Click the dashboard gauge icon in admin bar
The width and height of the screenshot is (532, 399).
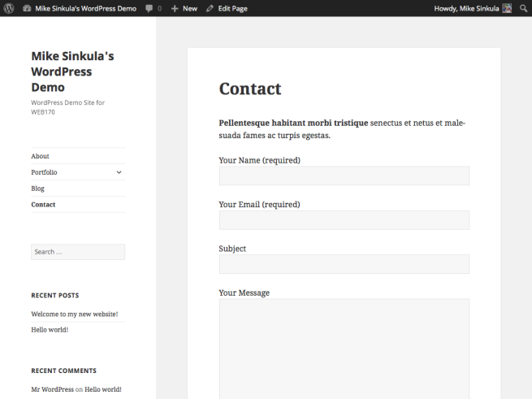(x=27, y=8)
